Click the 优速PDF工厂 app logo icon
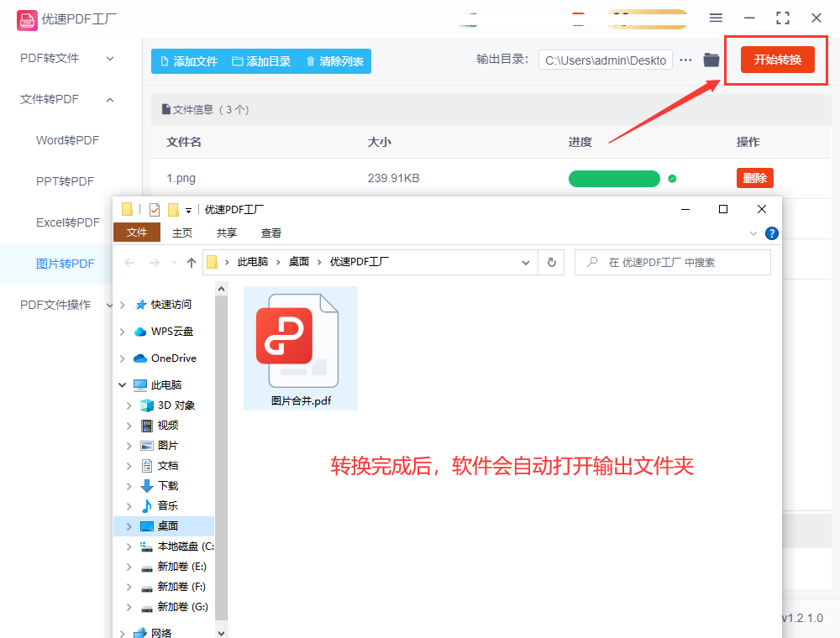This screenshot has width=840, height=638. tap(27, 20)
